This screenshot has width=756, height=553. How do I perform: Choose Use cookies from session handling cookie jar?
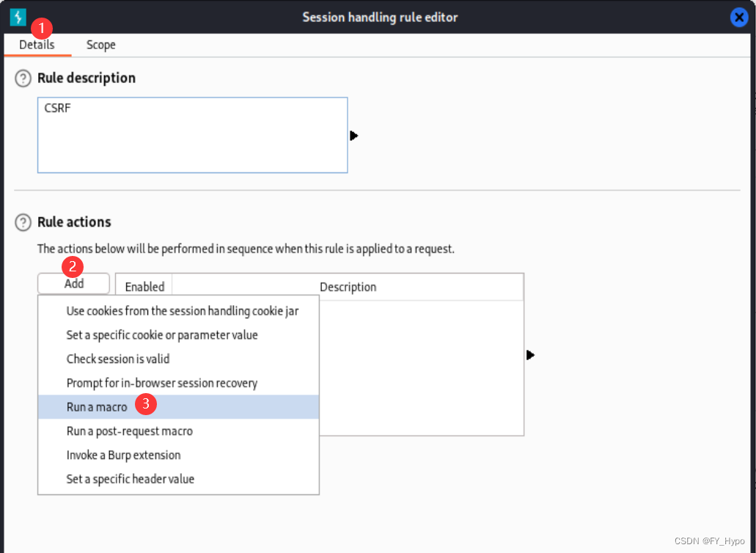pyautogui.click(x=178, y=311)
